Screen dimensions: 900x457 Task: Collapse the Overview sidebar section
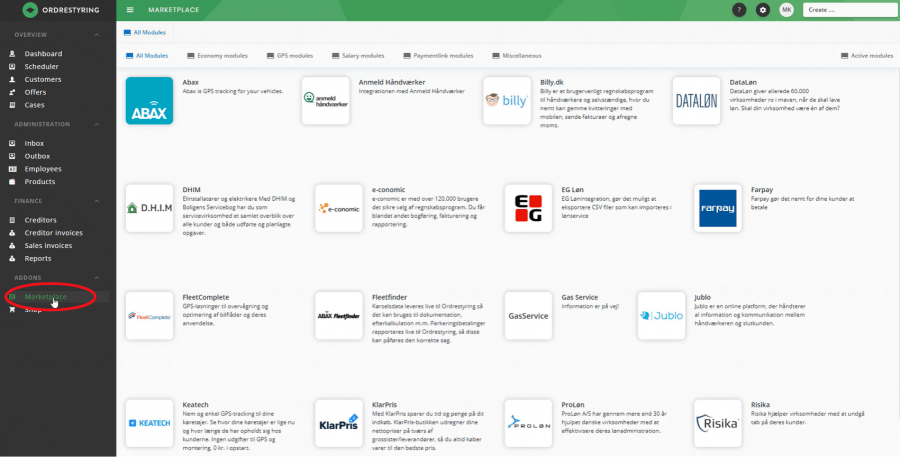coord(96,35)
